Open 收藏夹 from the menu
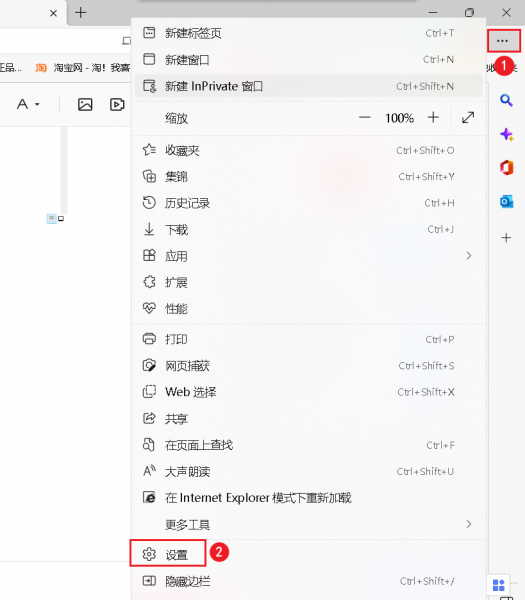525x600 pixels. tap(308, 150)
